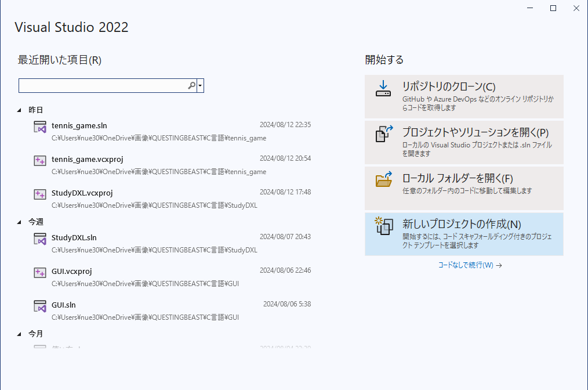Click the clone repository download icon
This screenshot has height=390, width=588.
coord(383,89)
